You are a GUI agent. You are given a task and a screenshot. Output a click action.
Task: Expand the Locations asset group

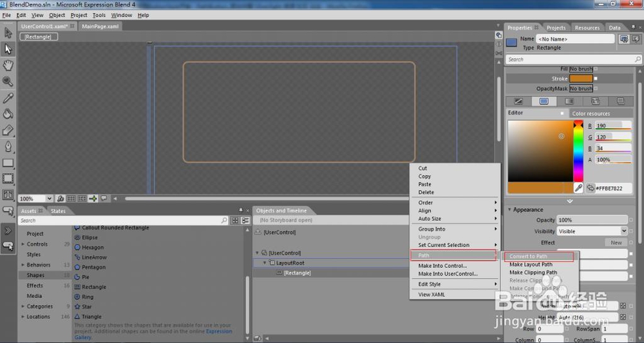pos(23,317)
